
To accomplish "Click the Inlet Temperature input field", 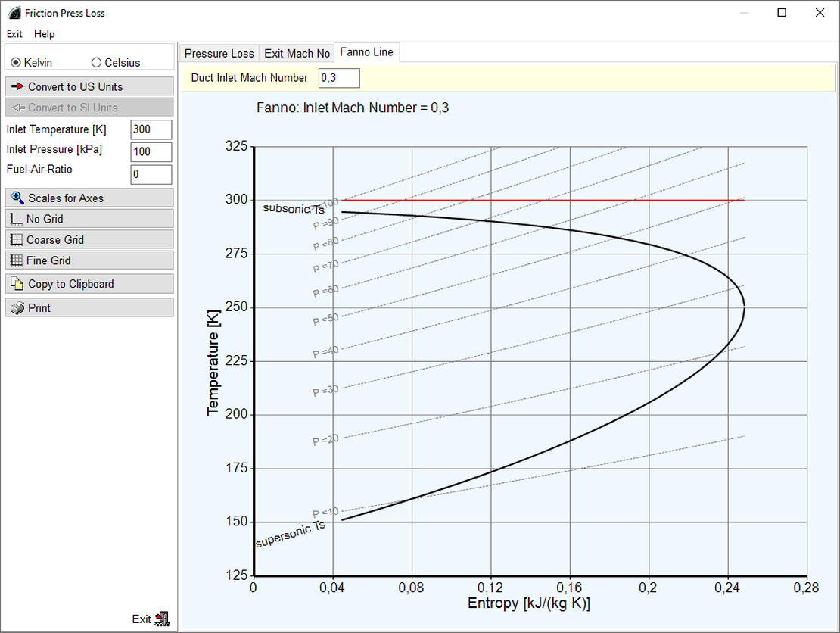I will click(x=151, y=129).
